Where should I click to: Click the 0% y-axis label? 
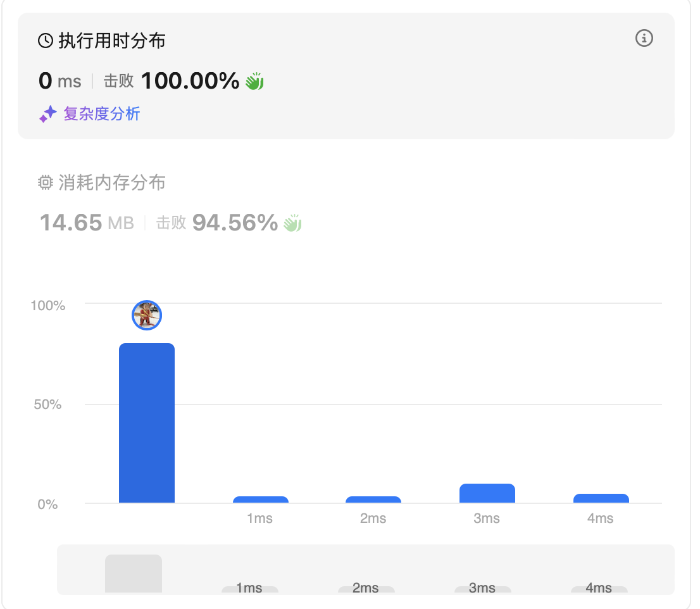pos(47,505)
